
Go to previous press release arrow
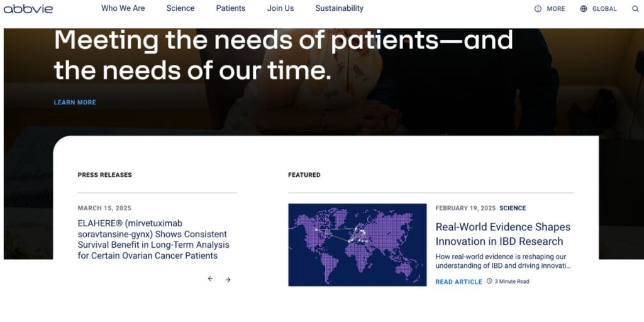(x=210, y=279)
